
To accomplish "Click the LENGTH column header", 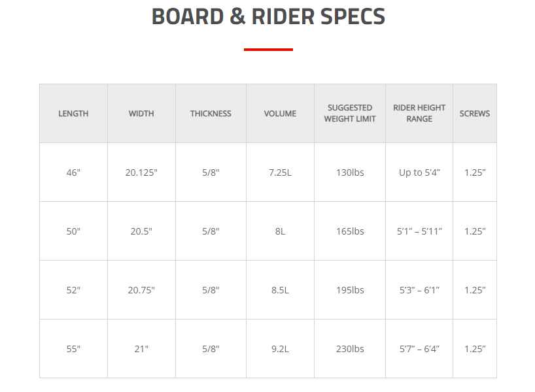I will coord(73,114).
